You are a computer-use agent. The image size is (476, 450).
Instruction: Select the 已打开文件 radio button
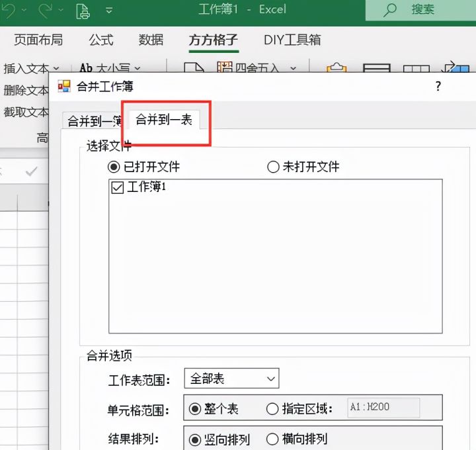coord(114,167)
